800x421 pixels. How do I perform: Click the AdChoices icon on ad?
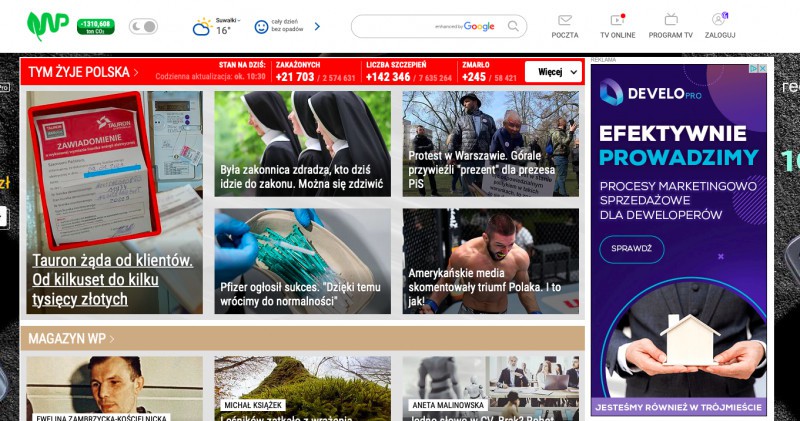coord(752,69)
